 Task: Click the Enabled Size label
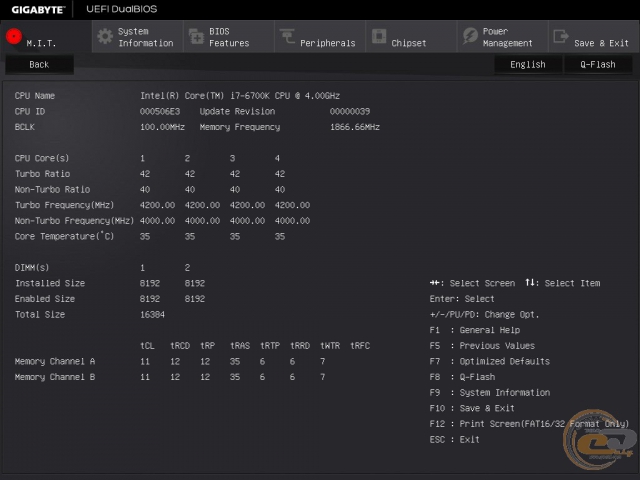point(45,299)
